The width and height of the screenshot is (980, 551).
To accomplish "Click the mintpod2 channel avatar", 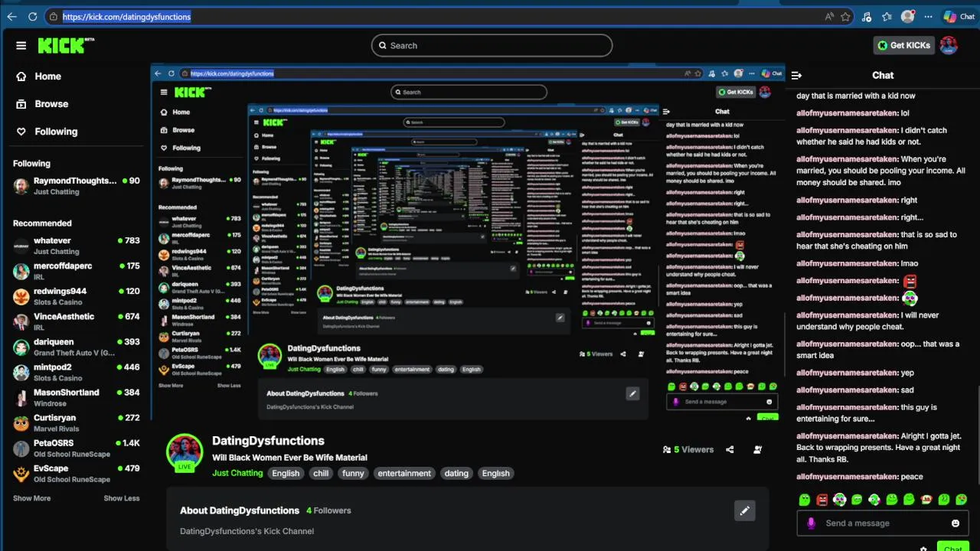I will [21, 372].
